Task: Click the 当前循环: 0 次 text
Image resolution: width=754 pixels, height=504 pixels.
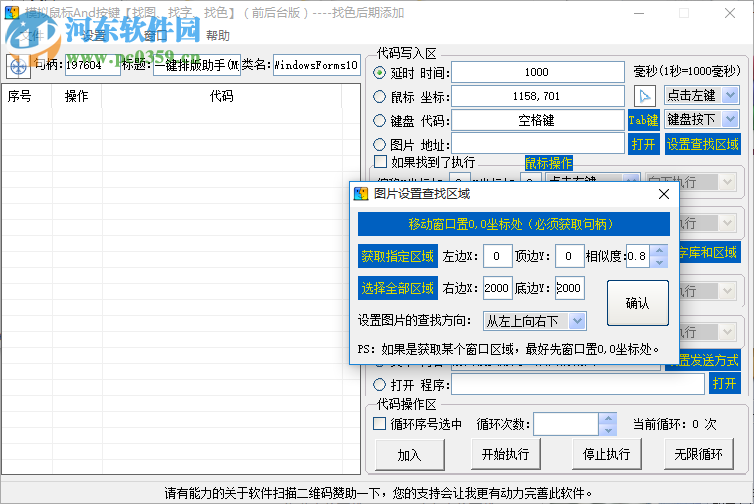Action: pyautogui.click(x=675, y=424)
